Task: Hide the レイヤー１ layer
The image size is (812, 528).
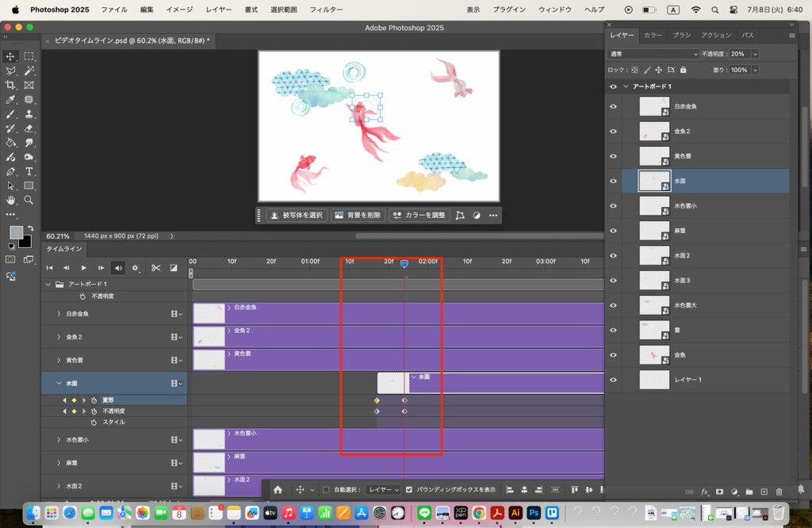Action: pyautogui.click(x=613, y=380)
